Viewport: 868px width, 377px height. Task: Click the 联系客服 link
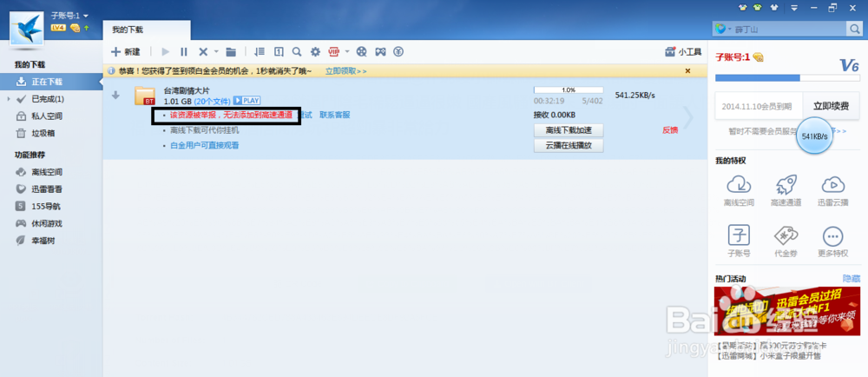tap(335, 116)
